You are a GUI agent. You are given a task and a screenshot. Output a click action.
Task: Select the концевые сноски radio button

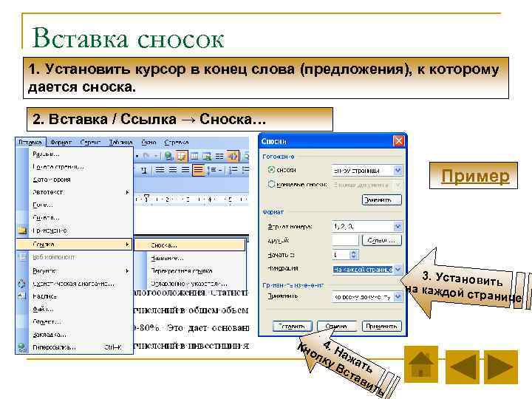(271, 184)
